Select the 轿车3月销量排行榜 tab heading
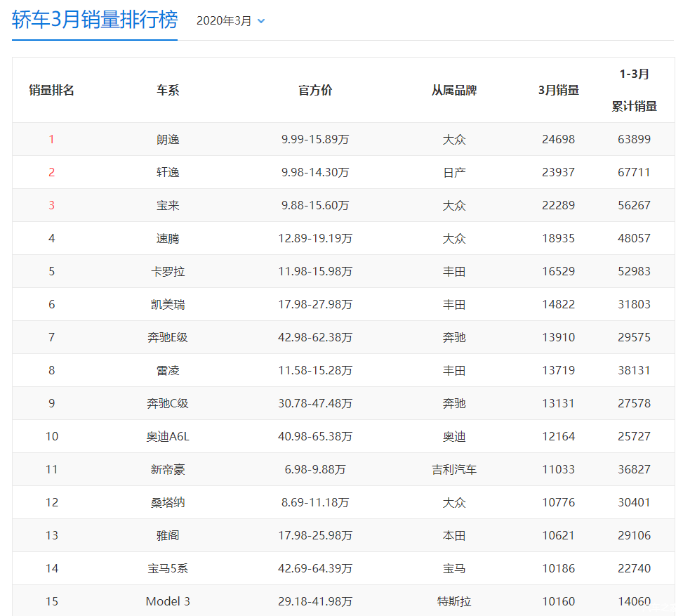The image size is (683, 616). [x=95, y=20]
